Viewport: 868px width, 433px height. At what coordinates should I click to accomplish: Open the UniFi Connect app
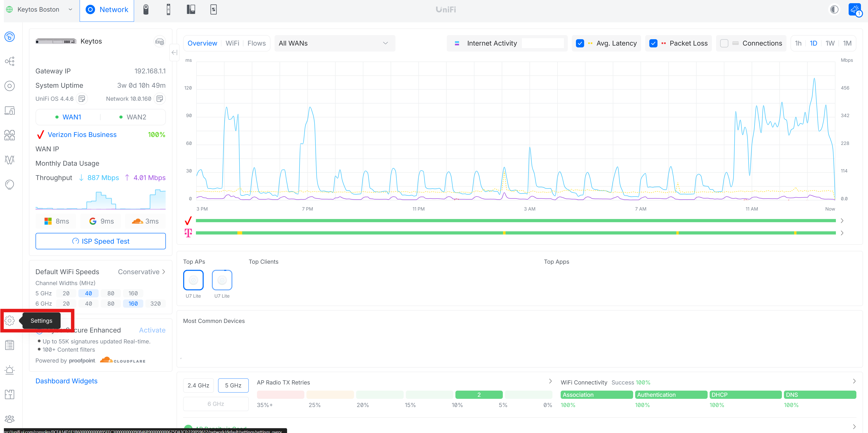point(213,9)
